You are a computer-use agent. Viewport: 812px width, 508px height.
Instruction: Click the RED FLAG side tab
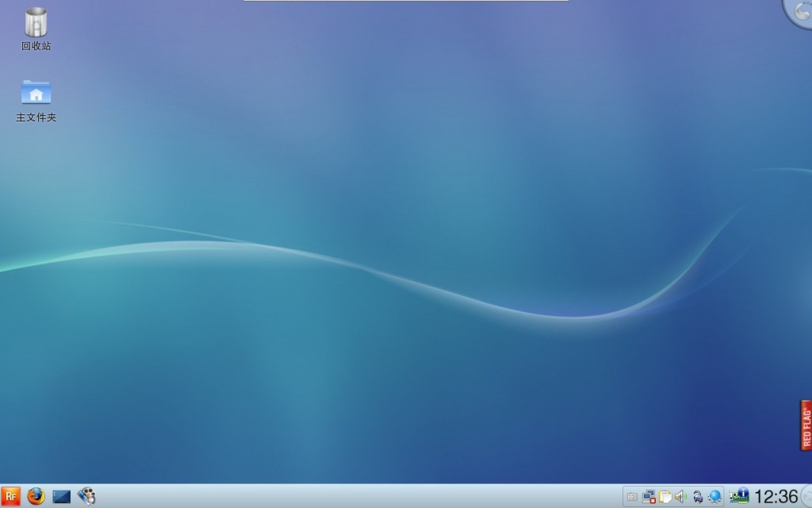click(x=806, y=425)
